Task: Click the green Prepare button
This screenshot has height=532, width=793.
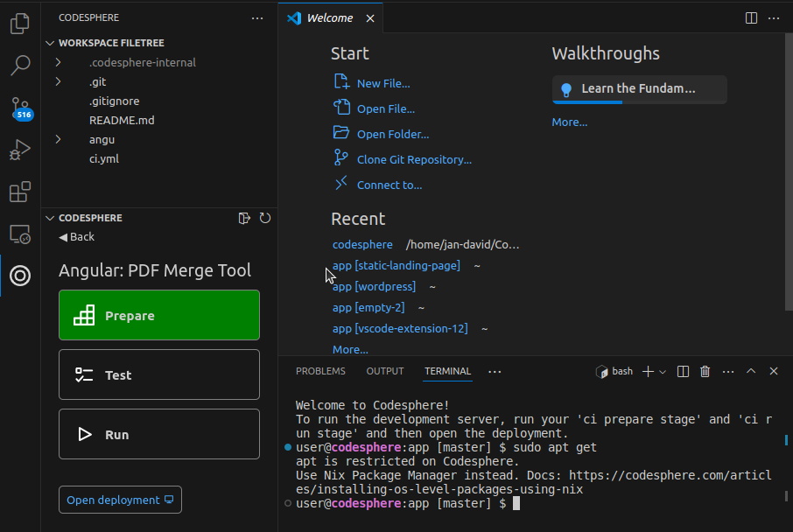Action: pos(159,315)
